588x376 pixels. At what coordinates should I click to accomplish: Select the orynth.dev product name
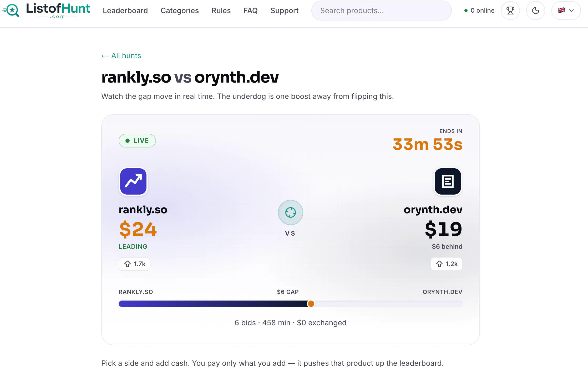(x=433, y=210)
